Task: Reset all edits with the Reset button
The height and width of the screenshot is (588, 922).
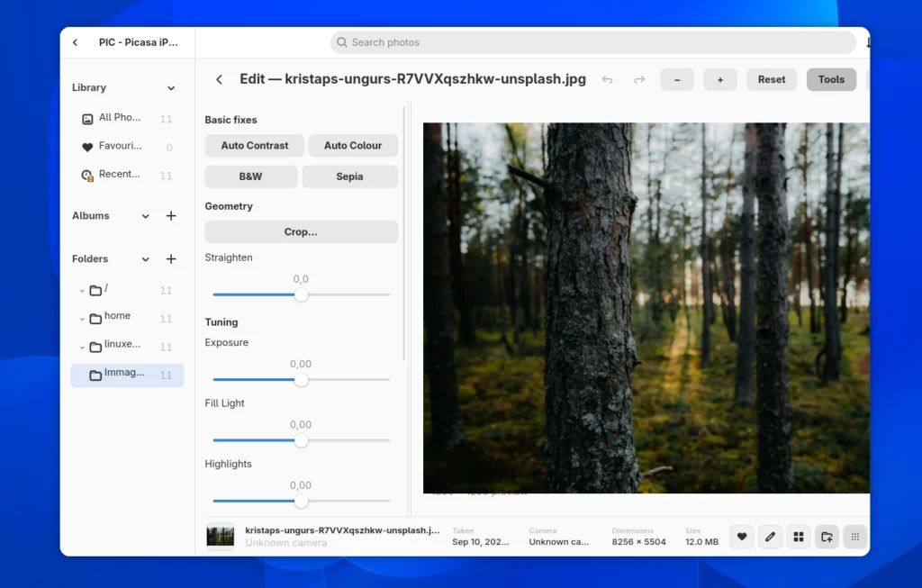Action: click(772, 79)
